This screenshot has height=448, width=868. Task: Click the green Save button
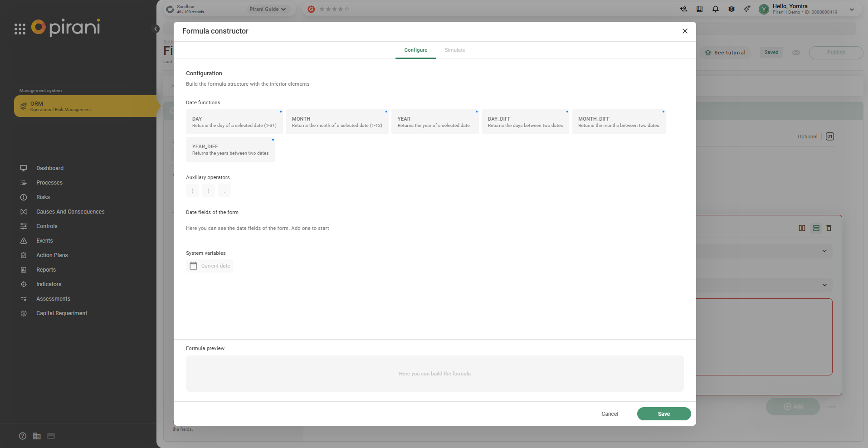pos(663,414)
